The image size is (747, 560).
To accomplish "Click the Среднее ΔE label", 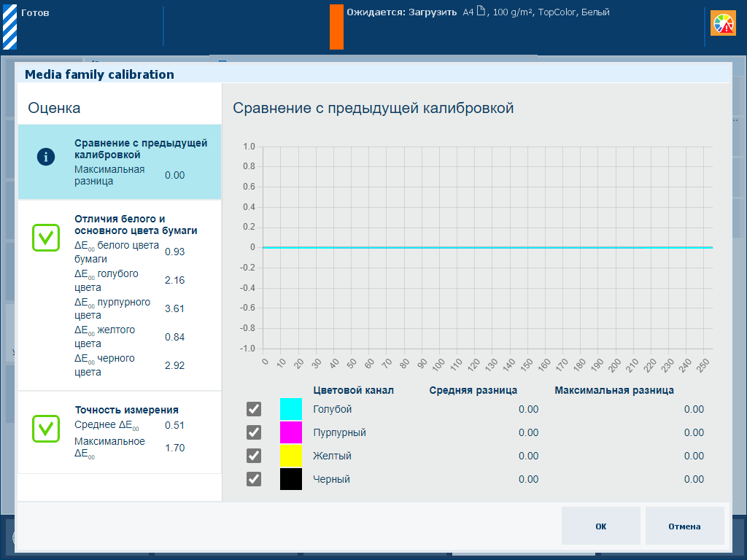I will click(107, 425).
